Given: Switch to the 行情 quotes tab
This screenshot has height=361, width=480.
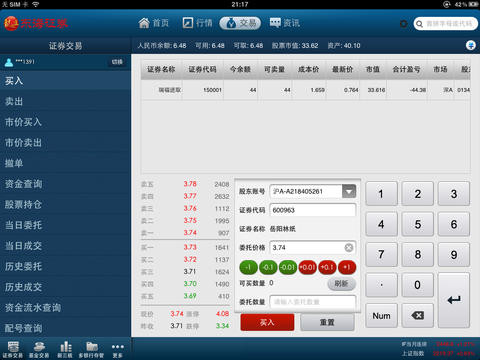Looking at the screenshot, I should tap(197, 23).
